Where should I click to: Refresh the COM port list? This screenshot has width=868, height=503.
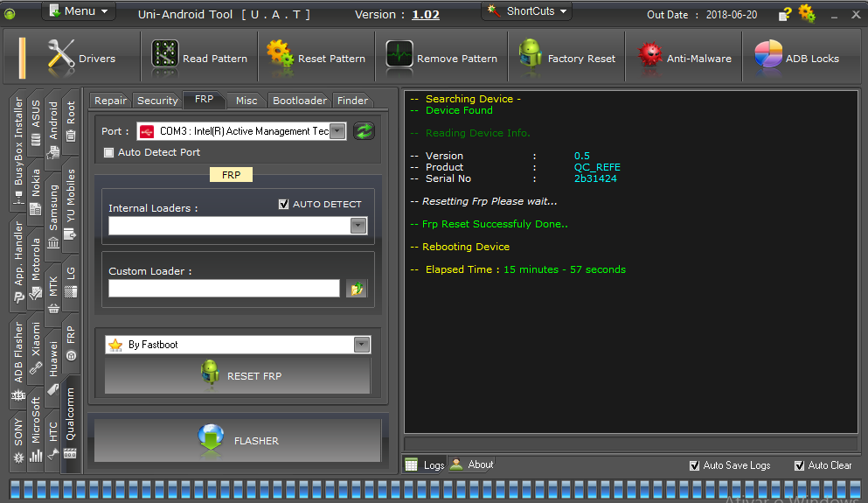click(x=364, y=131)
